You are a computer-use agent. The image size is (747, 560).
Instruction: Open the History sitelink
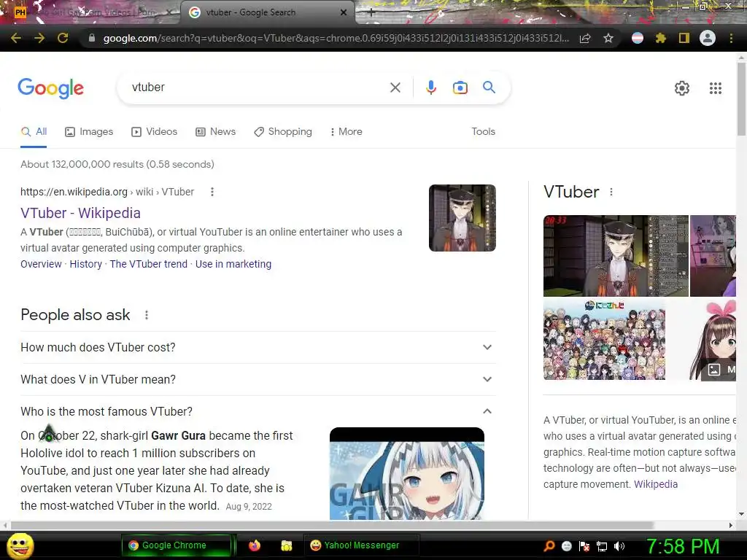pyautogui.click(x=86, y=264)
